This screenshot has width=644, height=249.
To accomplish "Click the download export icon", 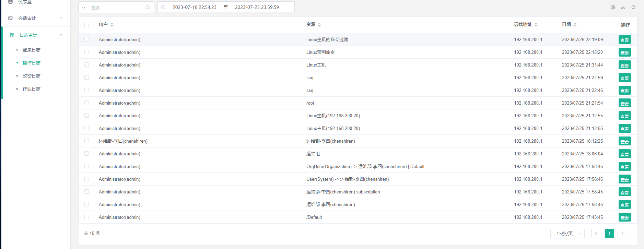I will click(x=623, y=7).
